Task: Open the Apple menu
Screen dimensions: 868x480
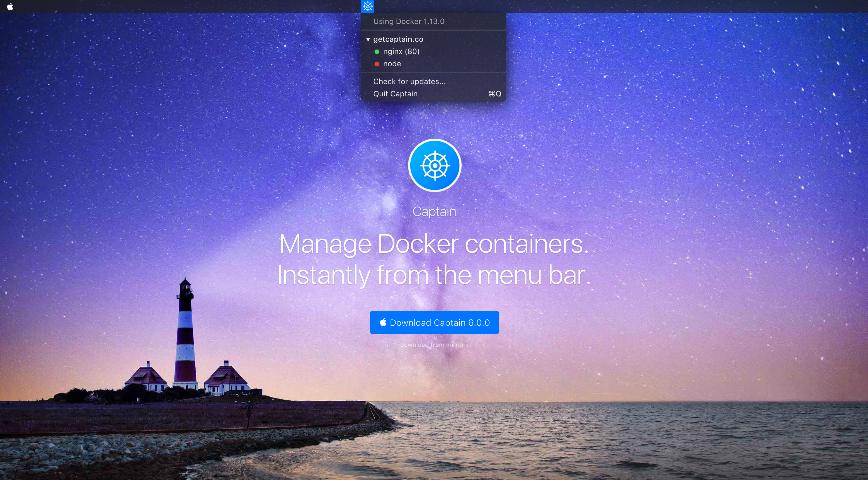Action: (10, 6)
